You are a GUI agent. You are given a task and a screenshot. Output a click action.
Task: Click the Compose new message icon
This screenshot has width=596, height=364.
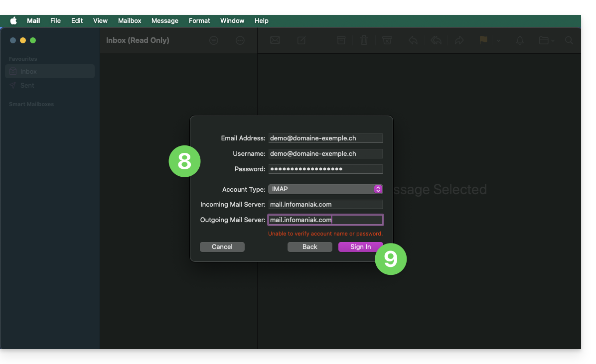301,40
